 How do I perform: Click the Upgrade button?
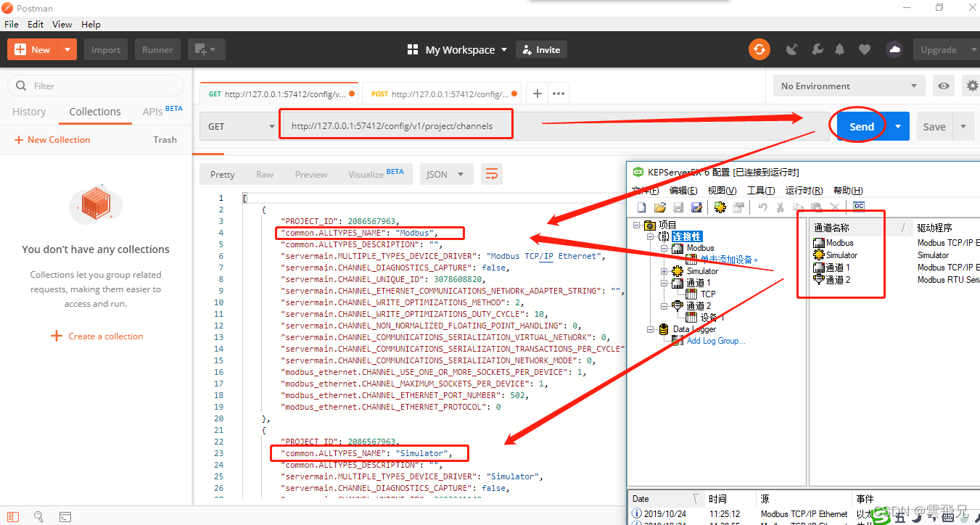click(938, 49)
